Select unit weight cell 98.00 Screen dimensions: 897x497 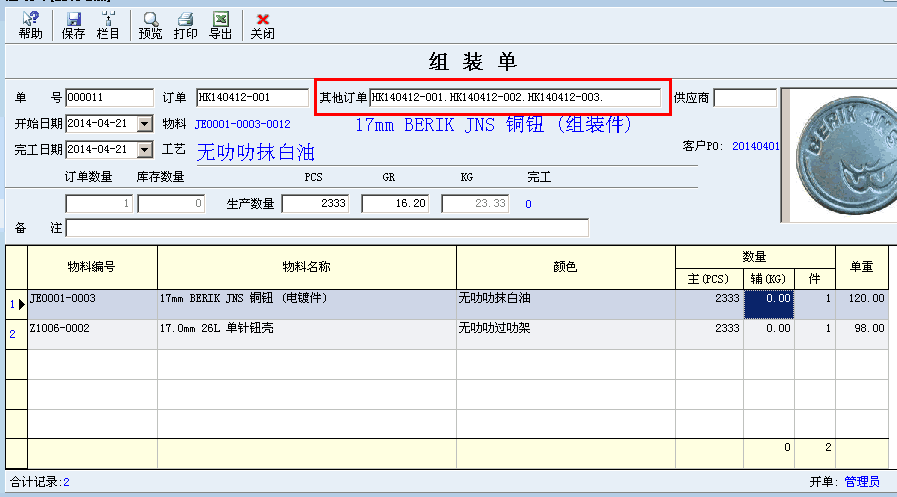862,335
